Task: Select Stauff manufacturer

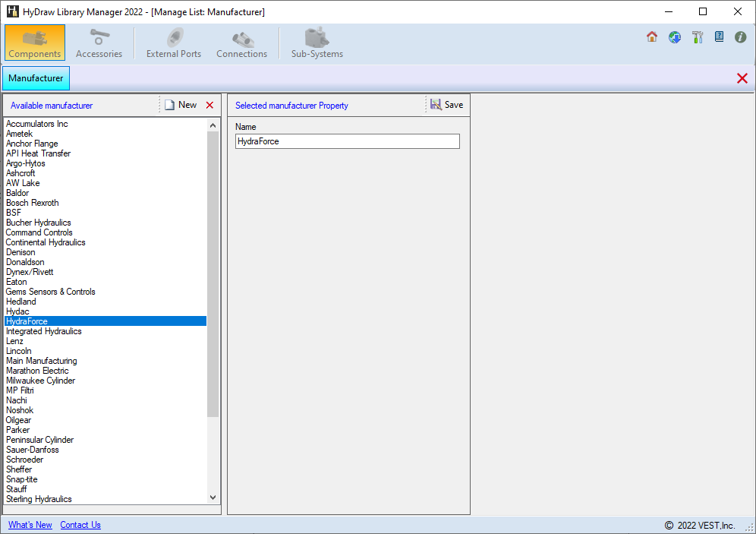Action: pyautogui.click(x=106, y=490)
